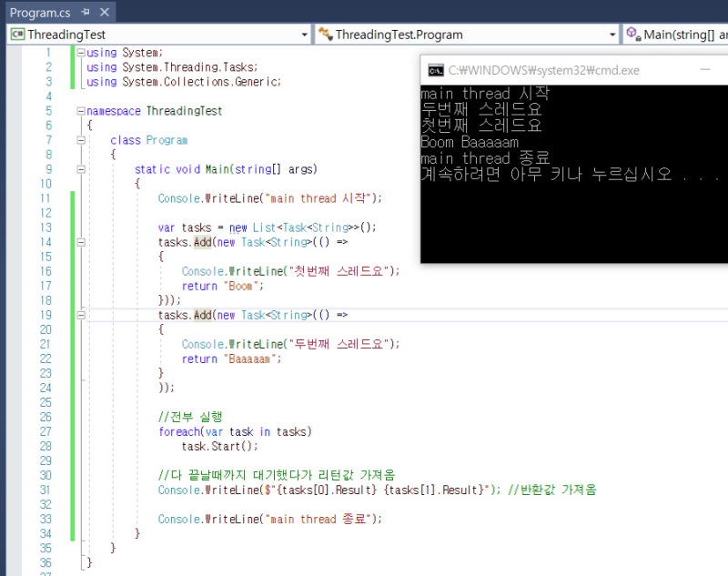Pin the Program.cs tab
Screen dimensions: 728x576
click(x=85, y=13)
